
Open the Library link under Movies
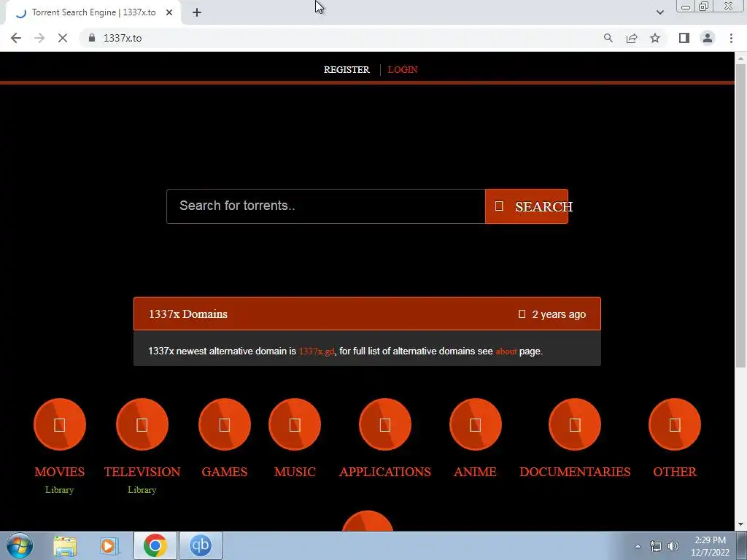point(60,490)
